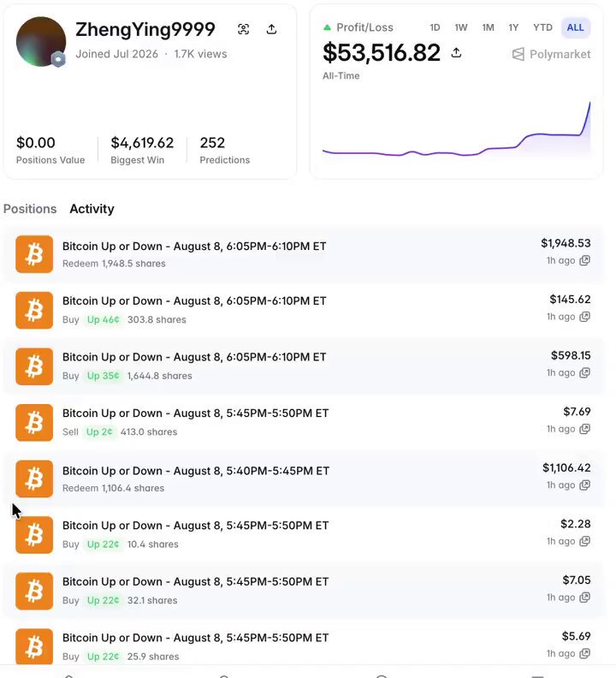Viewport: 616px width, 678px height.
Task: Open the Activity tab
Action: coord(92,209)
